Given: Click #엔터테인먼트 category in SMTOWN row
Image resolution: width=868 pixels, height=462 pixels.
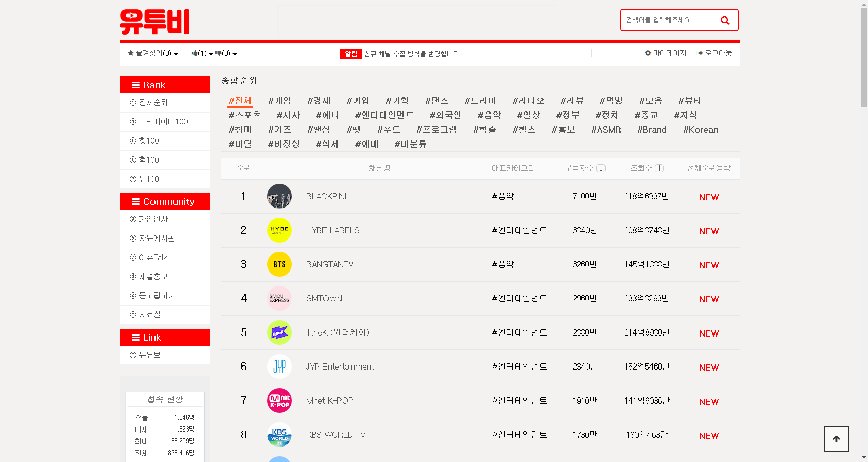Looking at the screenshot, I should click(519, 298).
